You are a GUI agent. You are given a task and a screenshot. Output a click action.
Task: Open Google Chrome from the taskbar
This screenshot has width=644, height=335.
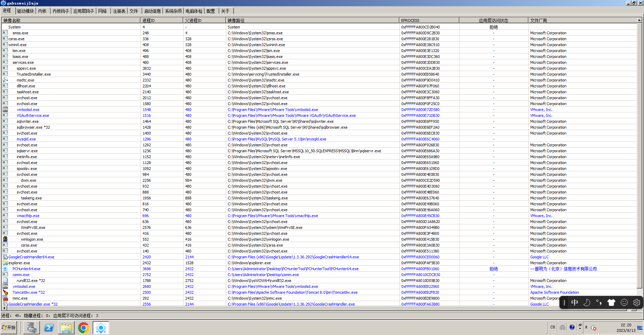(x=83, y=327)
